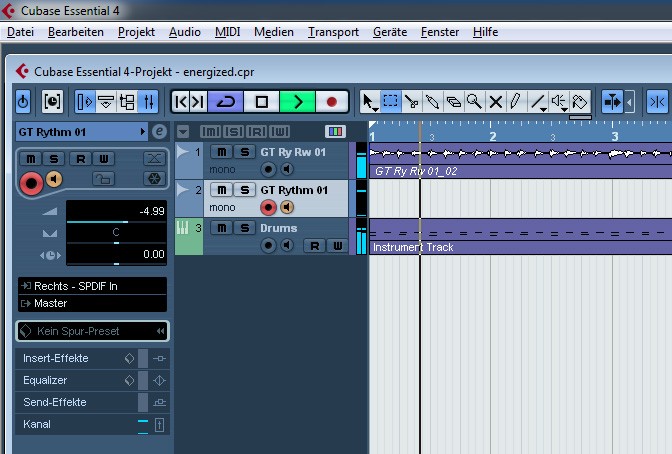Select the Zoom magnifier tool
The image size is (672, 454).
click(474, 102)
